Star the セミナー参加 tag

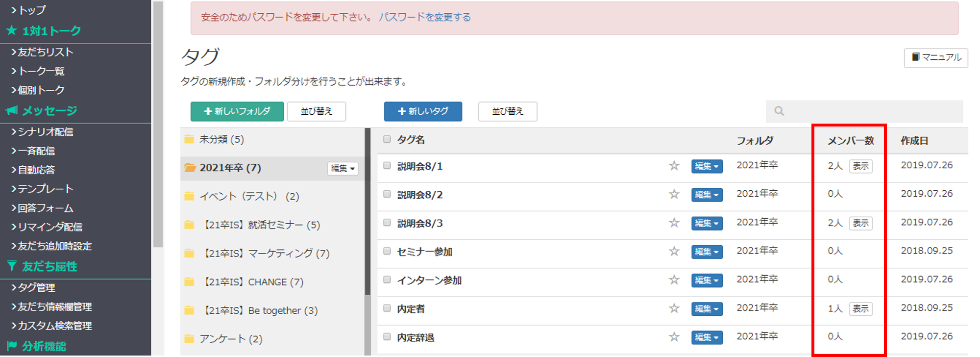point(674,251)
